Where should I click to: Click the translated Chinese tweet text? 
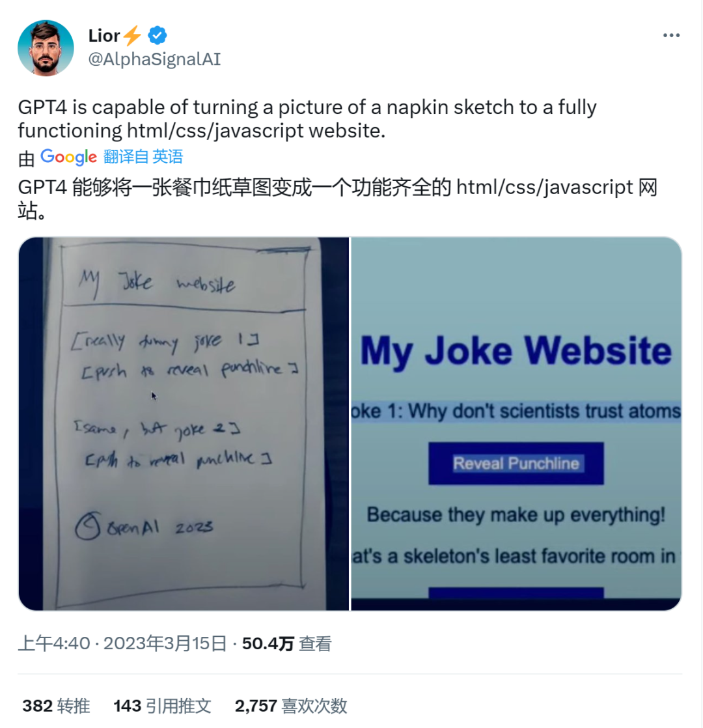click(x=338, y=199)
